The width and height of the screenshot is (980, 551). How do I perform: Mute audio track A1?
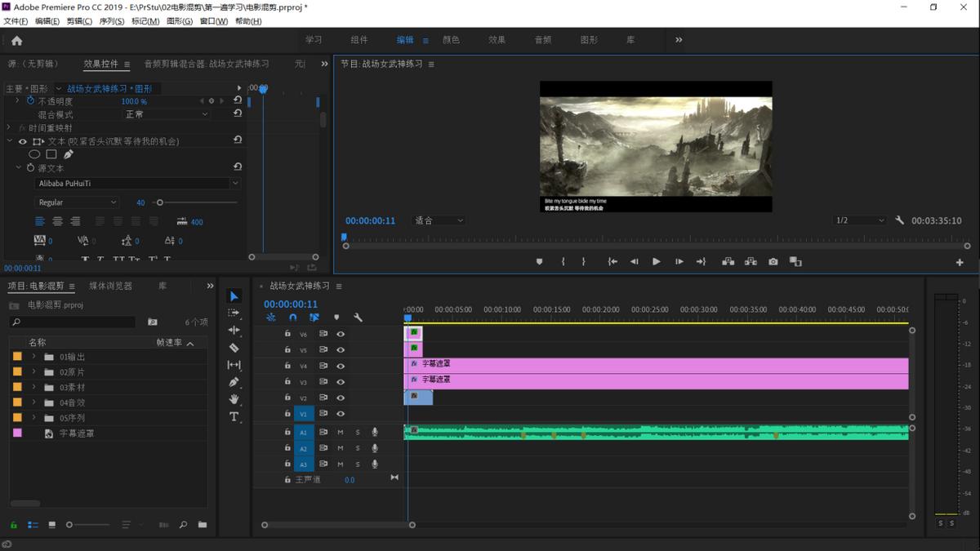pyautogui.click(x=341, y=432)
